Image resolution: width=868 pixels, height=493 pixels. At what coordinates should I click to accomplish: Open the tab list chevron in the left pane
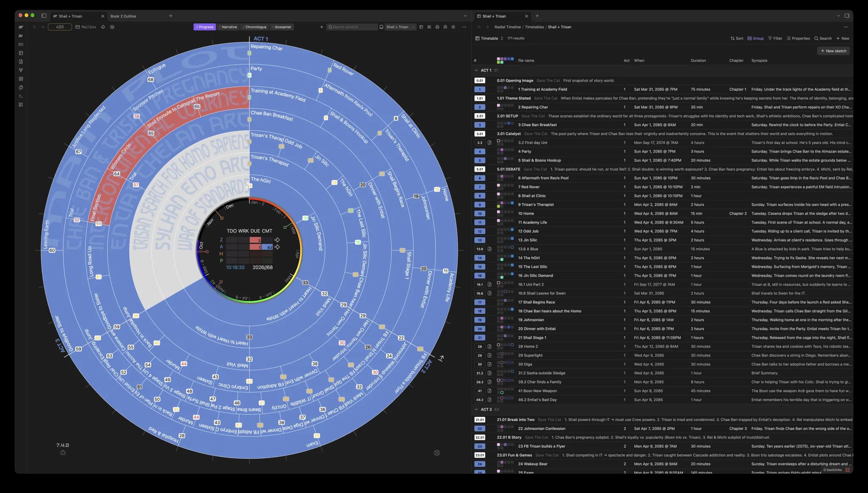tap(465, 16)
